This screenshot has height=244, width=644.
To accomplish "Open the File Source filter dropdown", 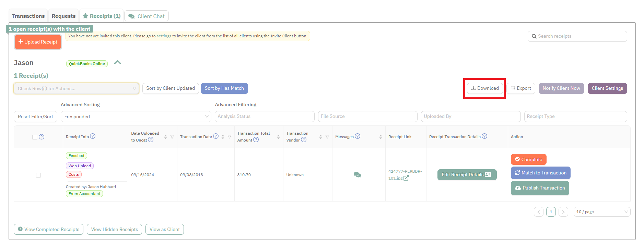I will [368, 117].
